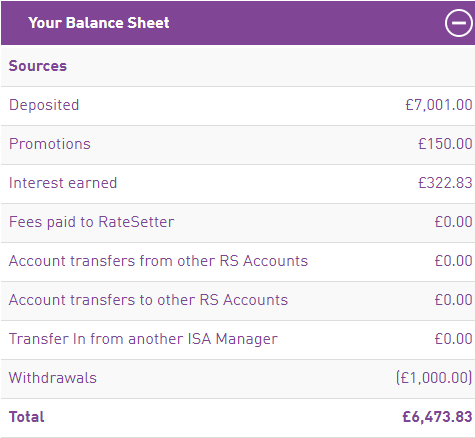Click the £6,473.83 total amount
This screenshot has width=475, height=438.
[437, 417]
